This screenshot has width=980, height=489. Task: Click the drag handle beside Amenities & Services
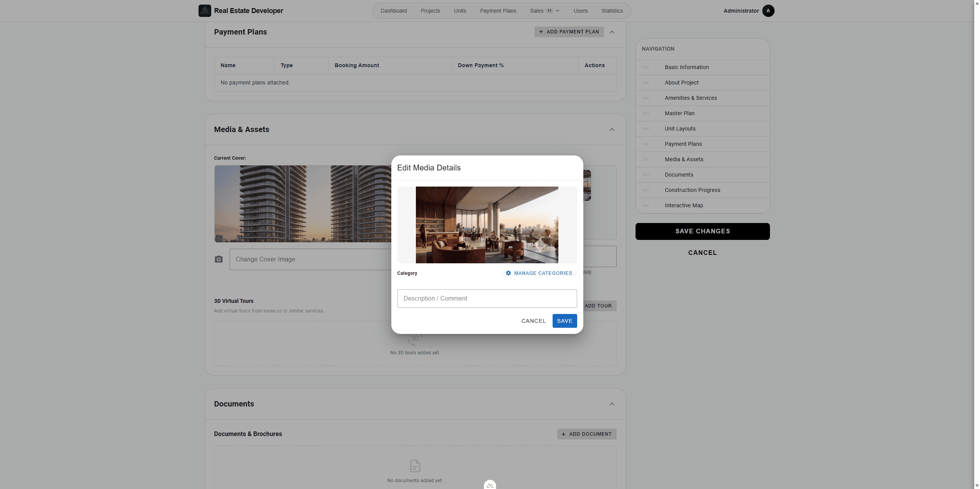click(x=646, y=98)
